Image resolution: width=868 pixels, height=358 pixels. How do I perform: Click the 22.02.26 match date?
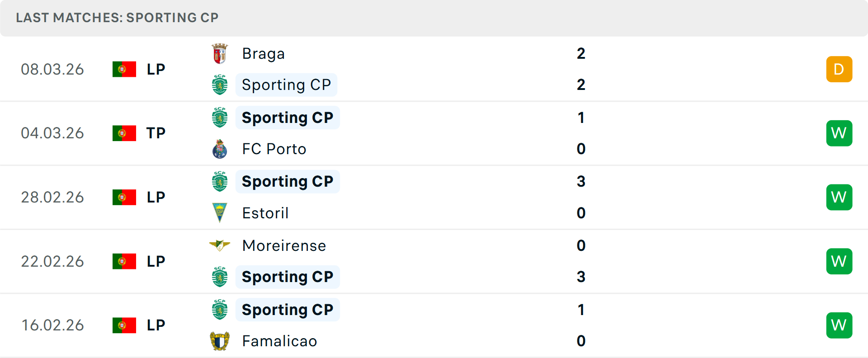52,262
